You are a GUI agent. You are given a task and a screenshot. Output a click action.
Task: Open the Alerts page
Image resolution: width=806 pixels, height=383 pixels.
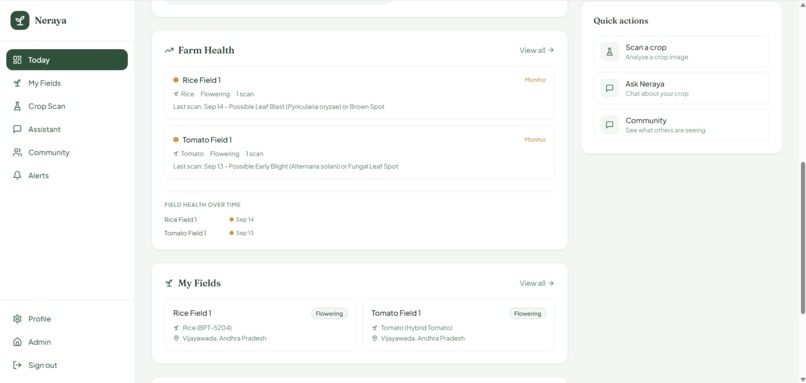click(67, 175)
